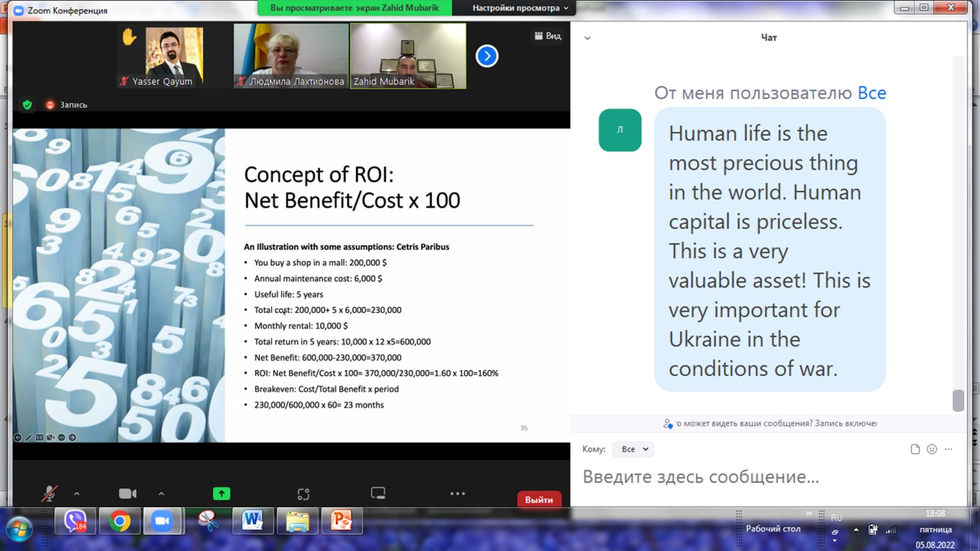The width and height of the screenshot is (980, 551).
Task: Expand the video options arrow next to camera
Action: click(161, 493)
